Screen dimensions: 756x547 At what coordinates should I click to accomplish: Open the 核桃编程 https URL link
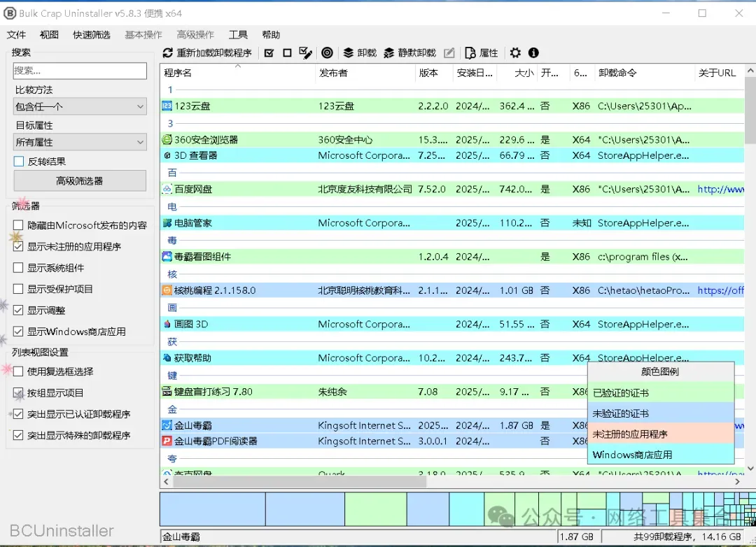click(x=720, y=290)
